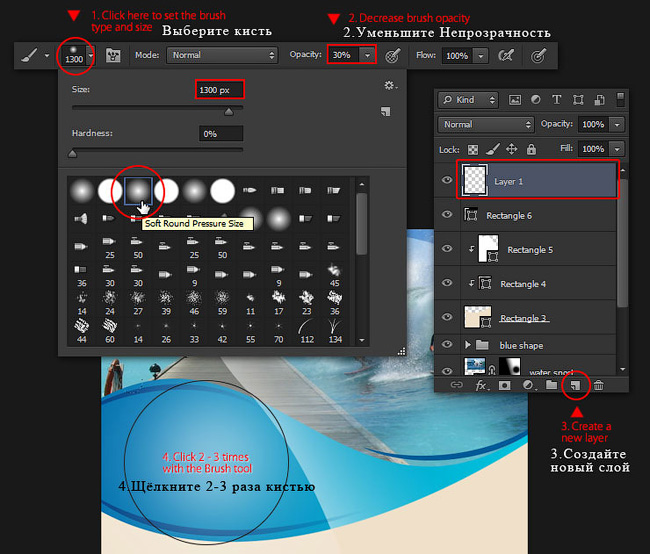
Task: Add layer mask icon
Action: [504, 385]
